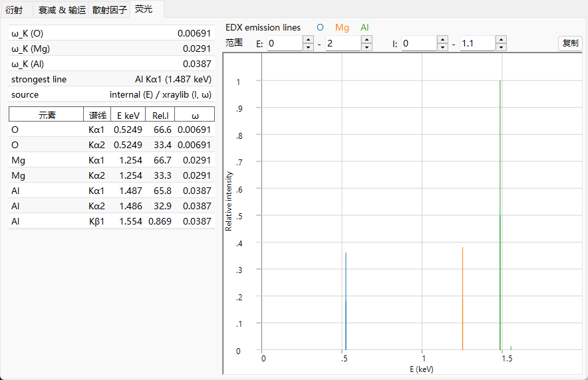Increase the E minimum value with up arrow

(x=308, y=40)
